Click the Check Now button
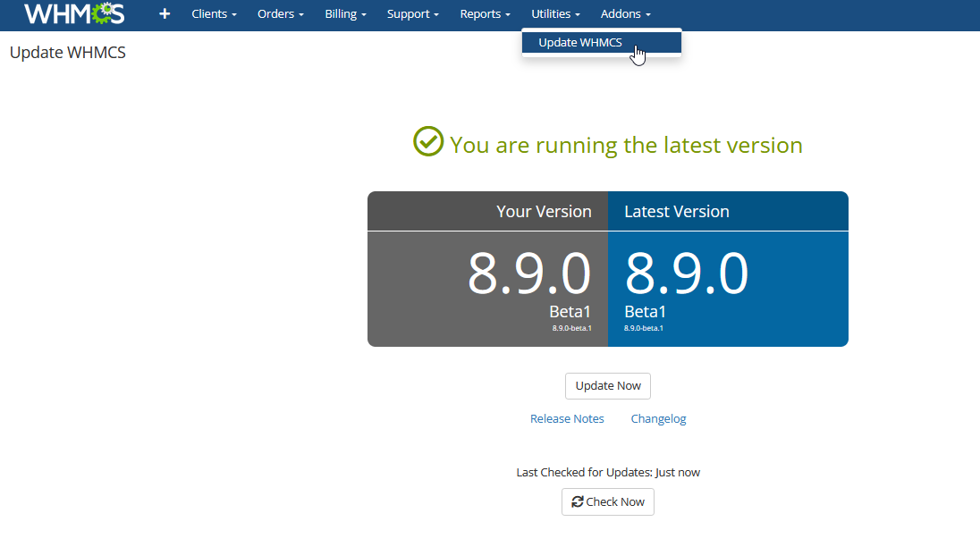The width and height of the screenshot is (980, 547). click(x=608, y=502)
